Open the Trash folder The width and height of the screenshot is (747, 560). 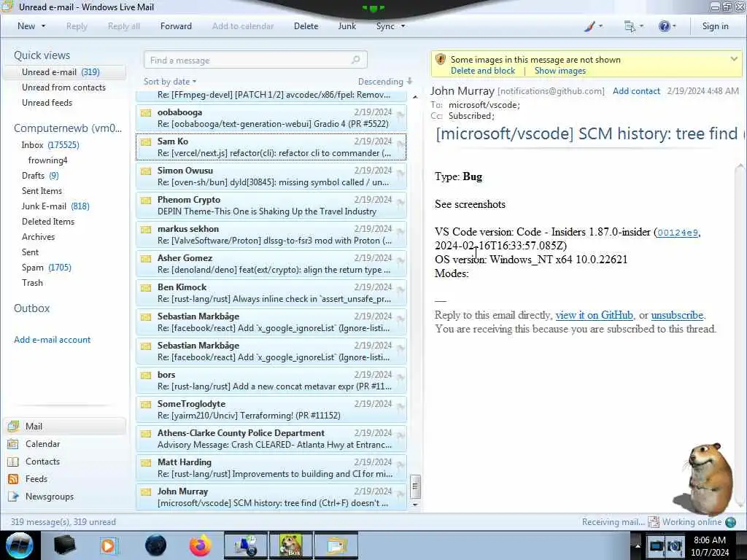click(32, 282)
